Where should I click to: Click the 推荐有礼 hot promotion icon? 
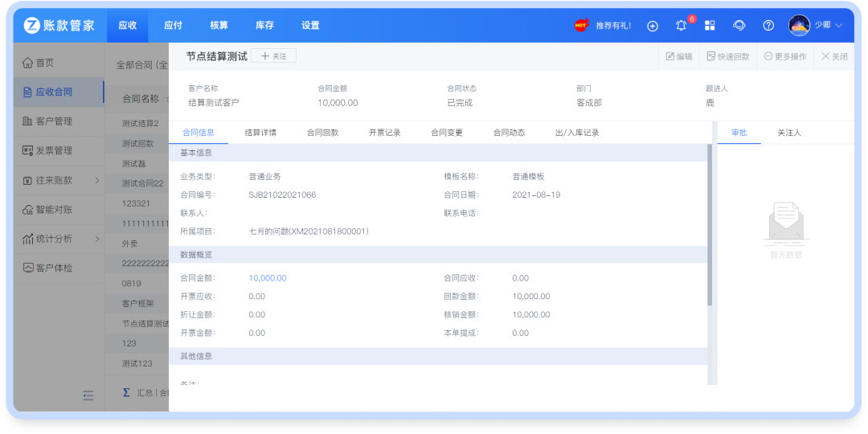click(582, 26)
